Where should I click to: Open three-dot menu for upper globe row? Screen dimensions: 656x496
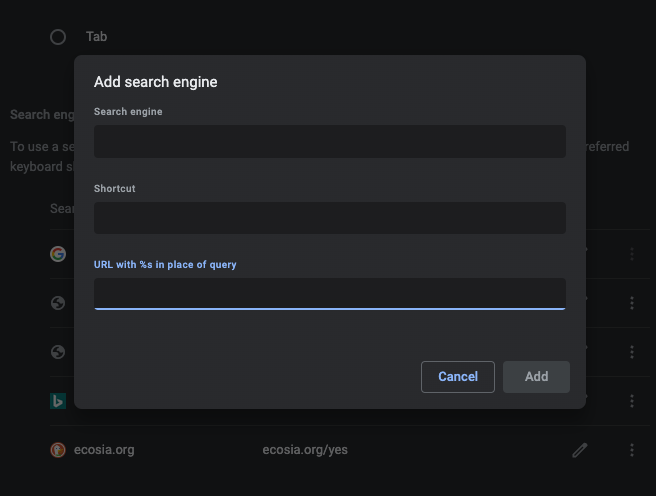coord(632,303)
